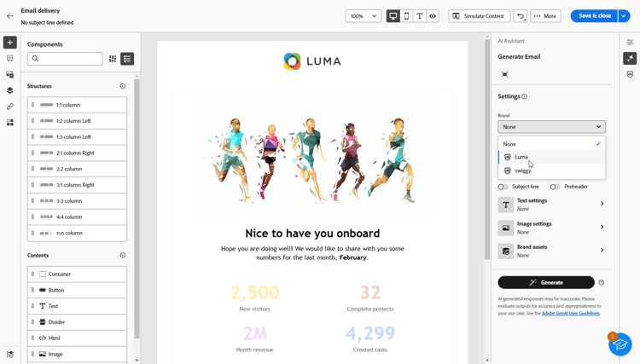Open the plain text view icon
The image size is (640, 364).
click(419, 16)
